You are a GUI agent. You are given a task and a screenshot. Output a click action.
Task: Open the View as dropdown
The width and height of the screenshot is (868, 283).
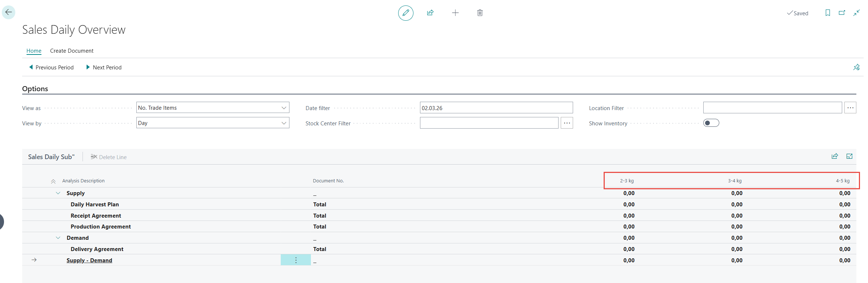click(x=213, y=108)
